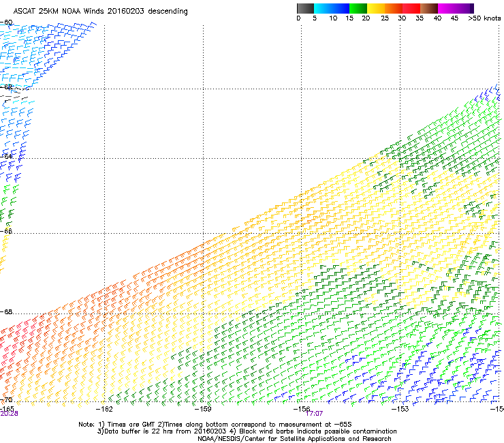The height and width of the screenshot is (443, 504).
Task: Click the longitude label '-165'
Action: tap(7, 409)
